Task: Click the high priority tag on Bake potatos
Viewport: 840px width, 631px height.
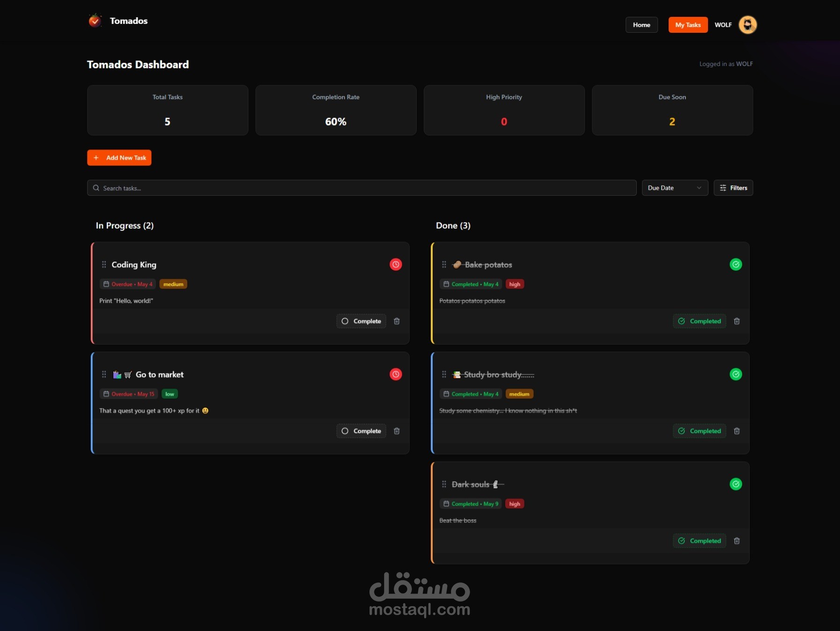Action: (515, 284)
